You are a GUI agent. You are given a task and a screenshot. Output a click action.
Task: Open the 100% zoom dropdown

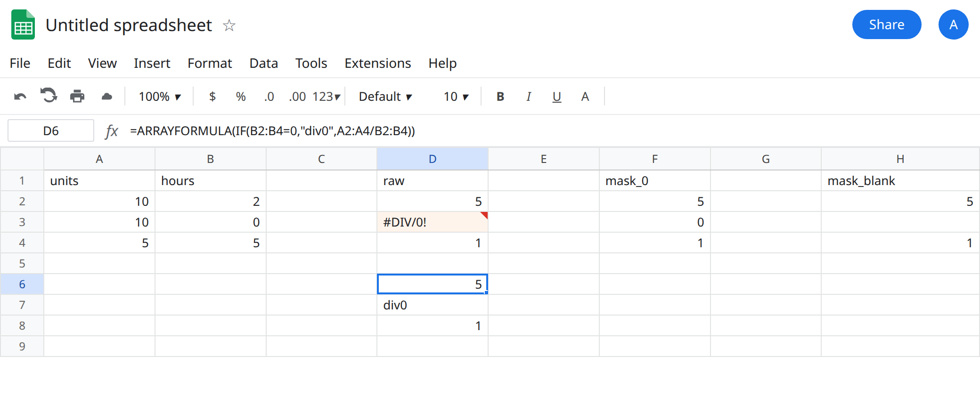160,97
